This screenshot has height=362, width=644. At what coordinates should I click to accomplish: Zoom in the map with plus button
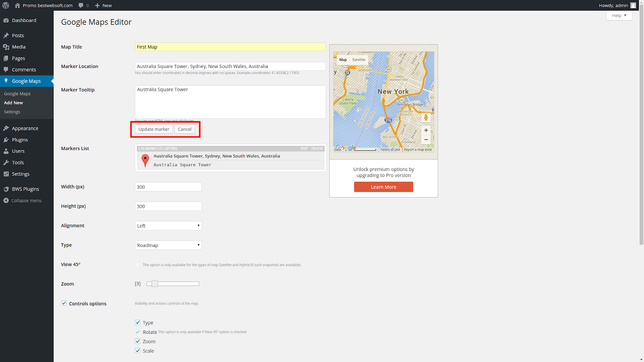pyautogui.click(x=426, y=130)
